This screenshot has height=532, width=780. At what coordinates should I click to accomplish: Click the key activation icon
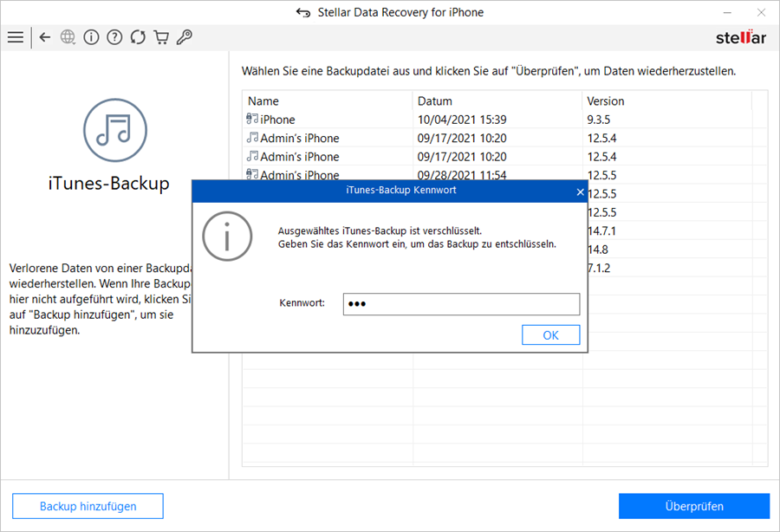tap(185, 37)
